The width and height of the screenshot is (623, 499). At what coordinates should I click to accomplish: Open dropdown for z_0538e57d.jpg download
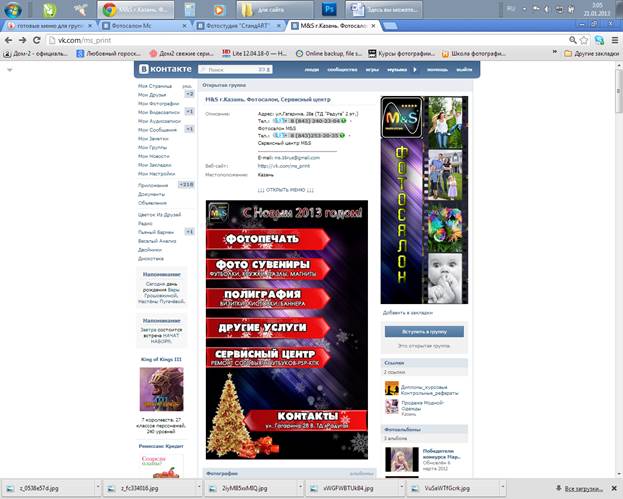[97, 486]
